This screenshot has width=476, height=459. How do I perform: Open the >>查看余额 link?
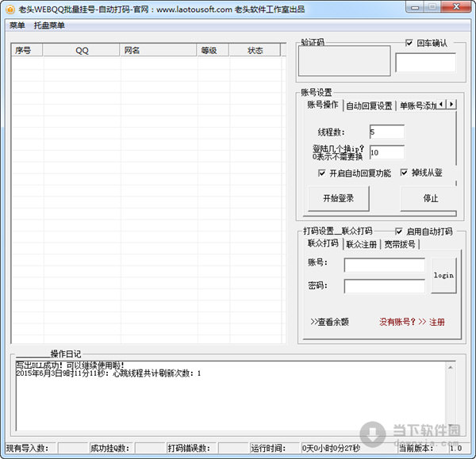tap(329, 322)
